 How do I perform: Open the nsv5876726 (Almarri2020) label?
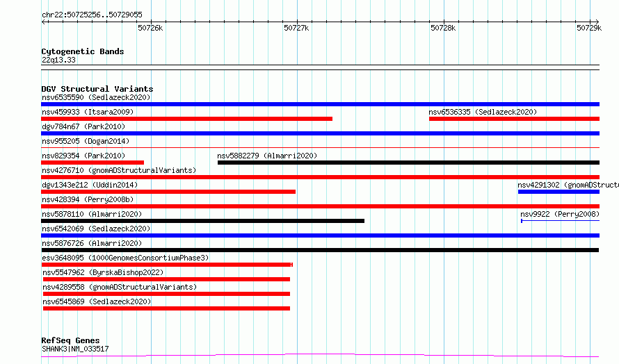tap(92, 243)
